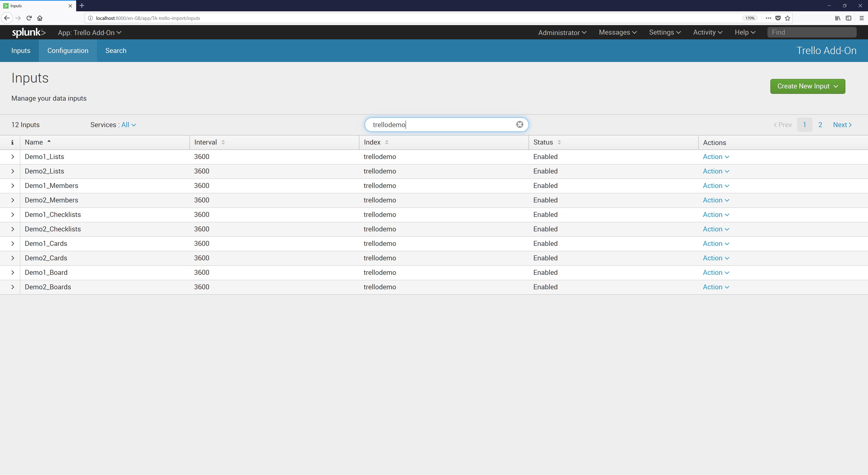Viewport: 868px width, 475px height.
Task: Show site information icon in address bar
Action: click(90, 18)
